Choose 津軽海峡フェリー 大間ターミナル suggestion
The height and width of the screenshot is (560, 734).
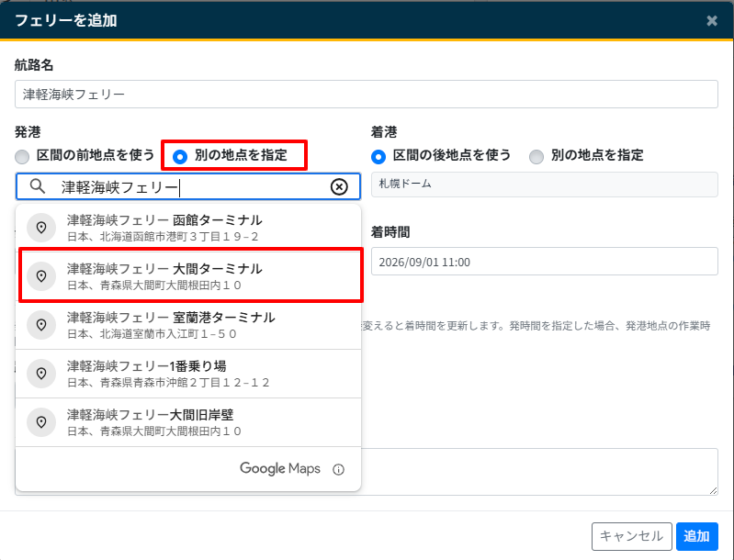188,276
